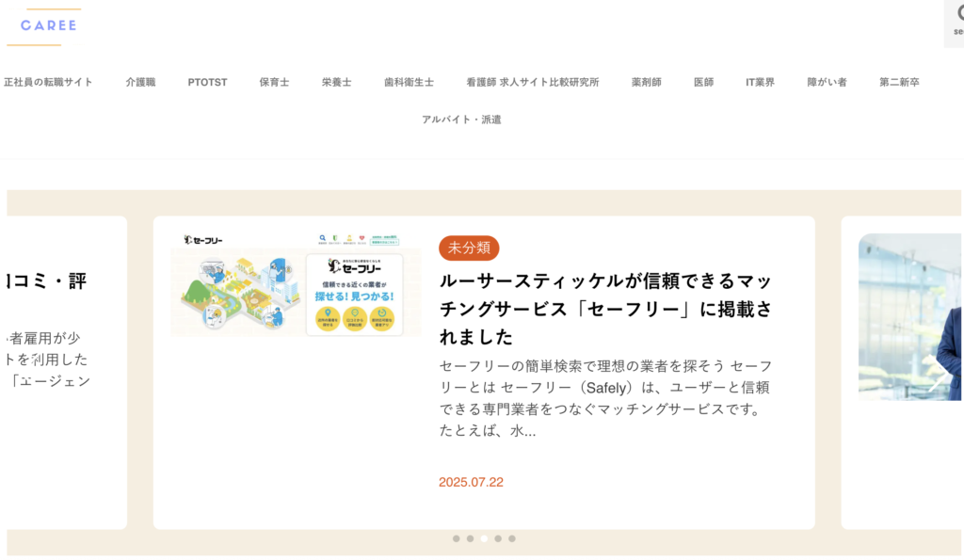Click the CAREE site logo
The image size is (964, 560).
(48, 25)
